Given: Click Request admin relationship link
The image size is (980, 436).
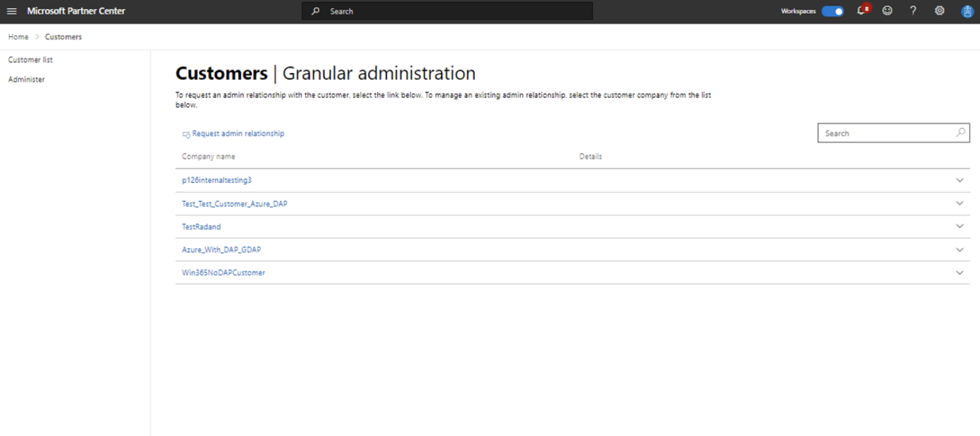Looking at the screenshot, I should tap(237, 133).
